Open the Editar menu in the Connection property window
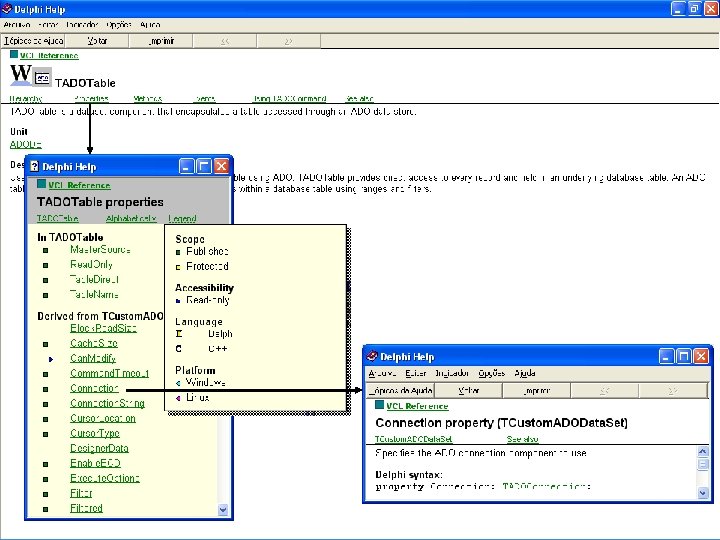The width and height of the screenshot is (720, 540). [x=416, y=373]
